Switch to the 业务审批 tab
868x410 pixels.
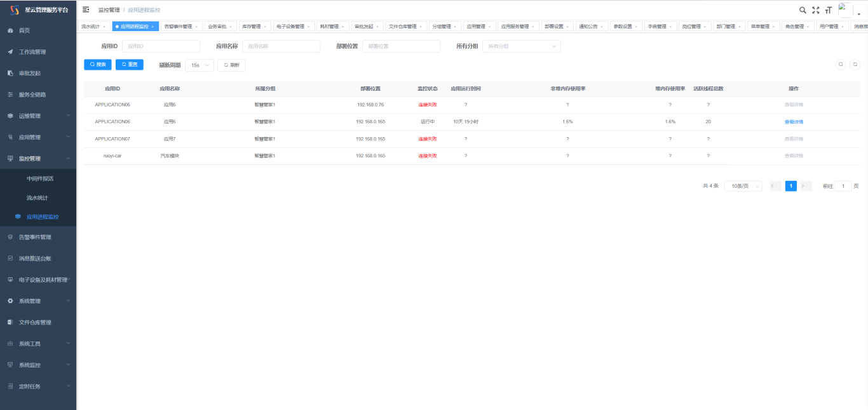tap(217, 27)
